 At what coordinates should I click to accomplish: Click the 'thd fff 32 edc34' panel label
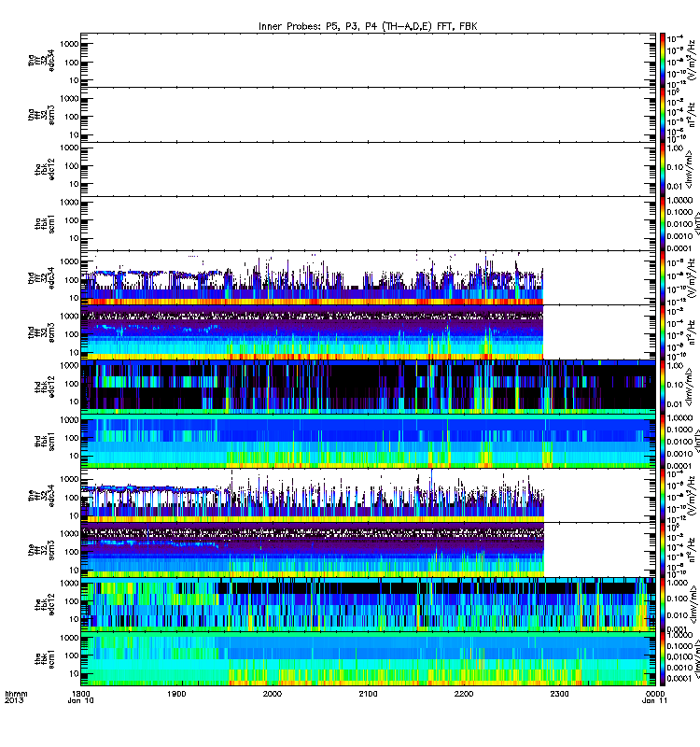pyautogui.click(x=41, y=277)
